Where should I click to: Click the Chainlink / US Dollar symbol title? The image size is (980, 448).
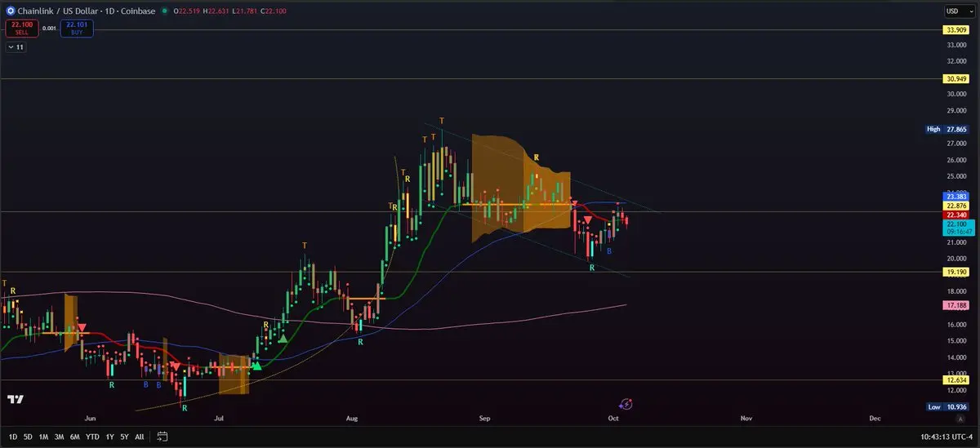click(x=56, y=11)
